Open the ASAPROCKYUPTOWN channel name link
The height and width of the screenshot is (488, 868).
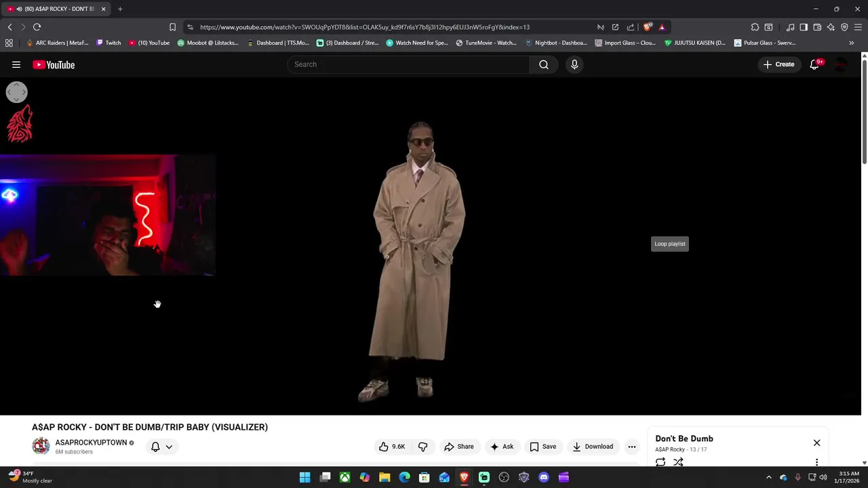coord(91,443)
